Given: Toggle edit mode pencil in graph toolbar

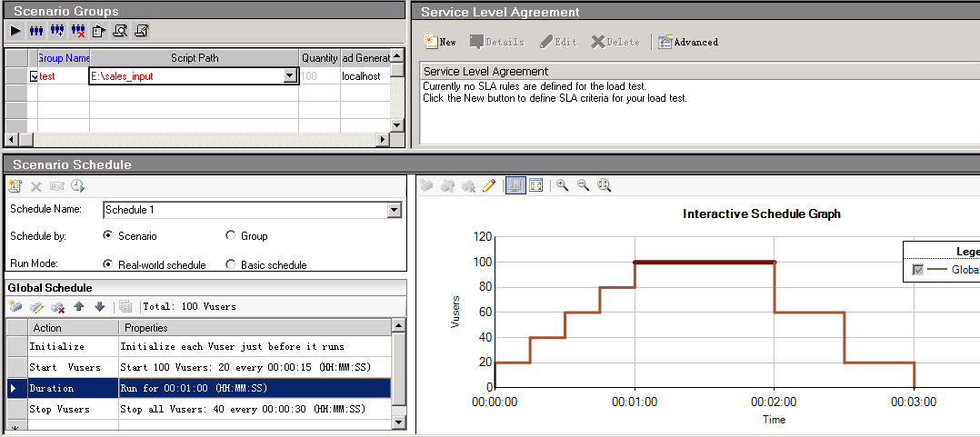Looking at the screenshot, I should click(x=489, y=185).
